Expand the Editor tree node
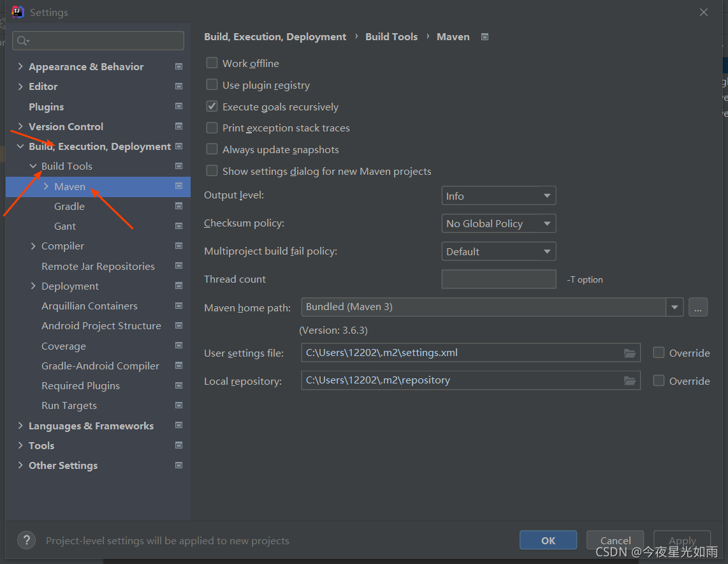Screen dimensions: 728x564 tap(20, 86)
